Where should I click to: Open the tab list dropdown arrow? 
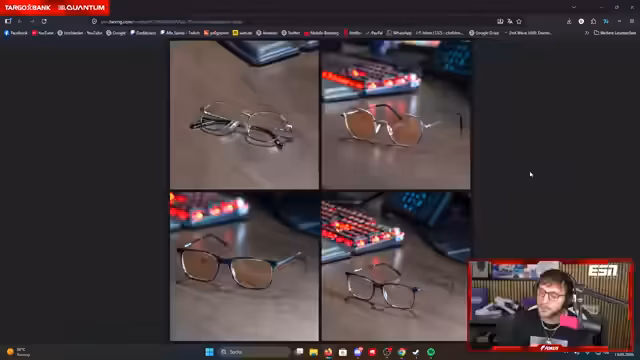574,7
